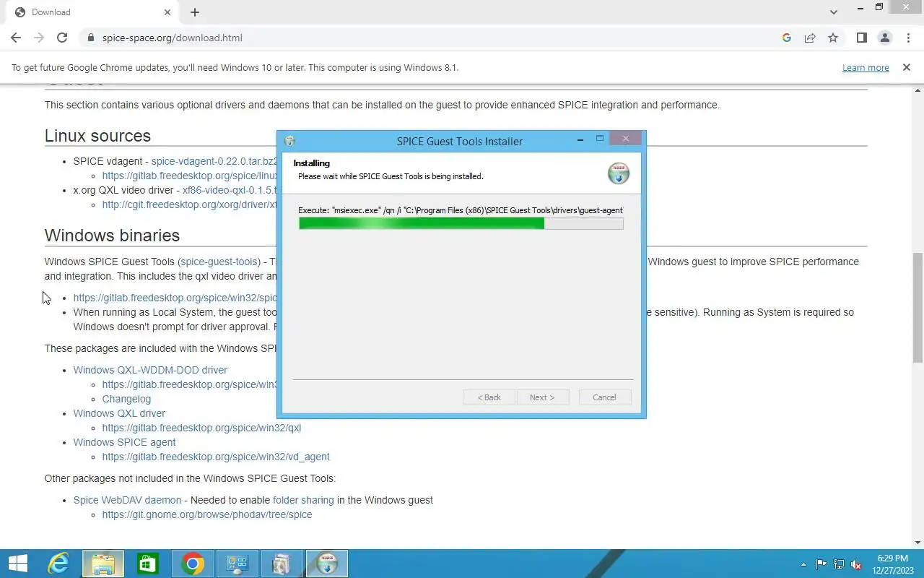This screenshot has height=578, width=924.
Task: Minimize the SPICE Guest Tools Installer
Action: point(580,139)
